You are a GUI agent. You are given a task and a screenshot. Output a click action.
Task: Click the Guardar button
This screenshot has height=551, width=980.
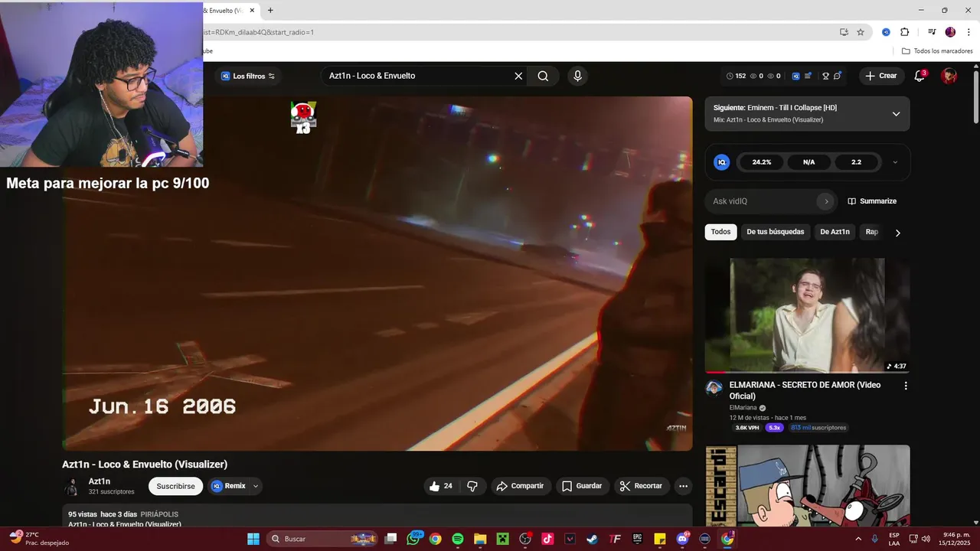[x=582, y=486]
